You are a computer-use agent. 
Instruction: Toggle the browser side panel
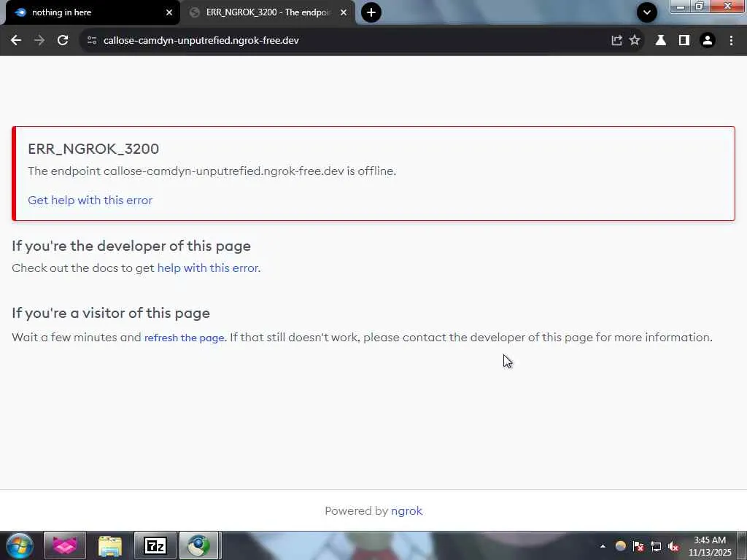tap(684, 41)
